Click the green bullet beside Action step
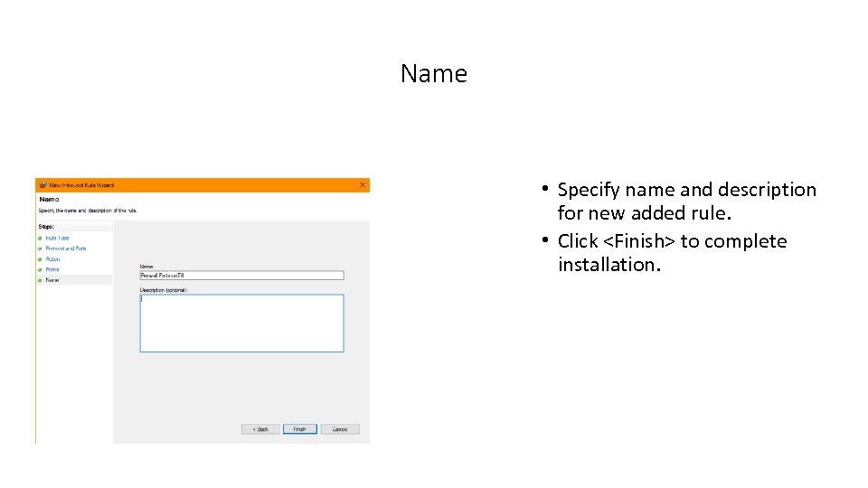Viewport: 868px width, 488px height. click(40, 259)
